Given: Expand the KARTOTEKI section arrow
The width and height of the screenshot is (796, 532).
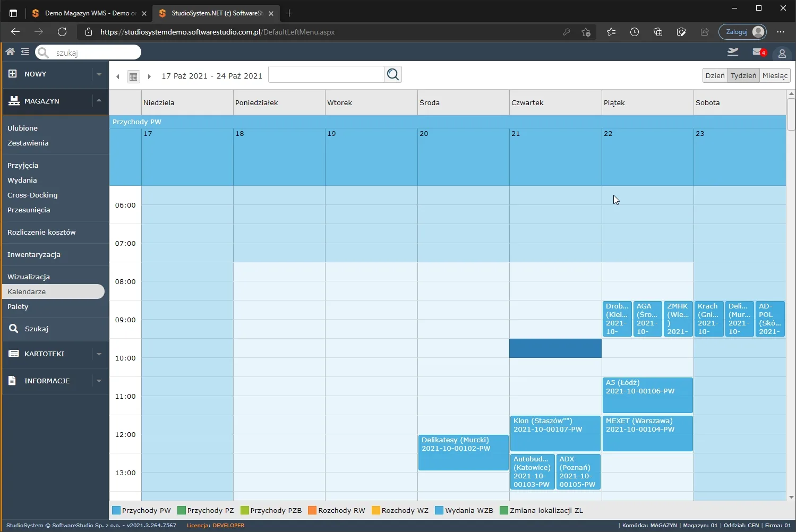Looking at the screenshot, I should (x=99, y=354).
